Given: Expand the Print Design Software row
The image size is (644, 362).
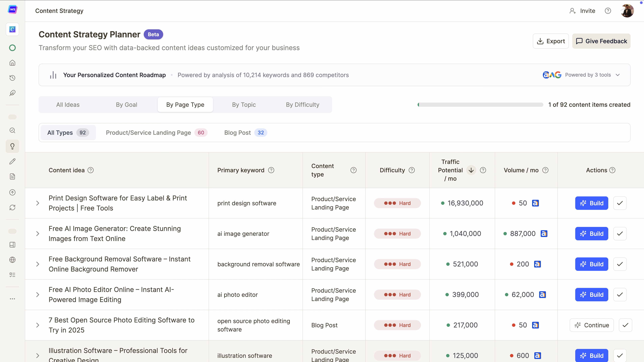Looking at the screenshot, I should (x=38, y=203).
